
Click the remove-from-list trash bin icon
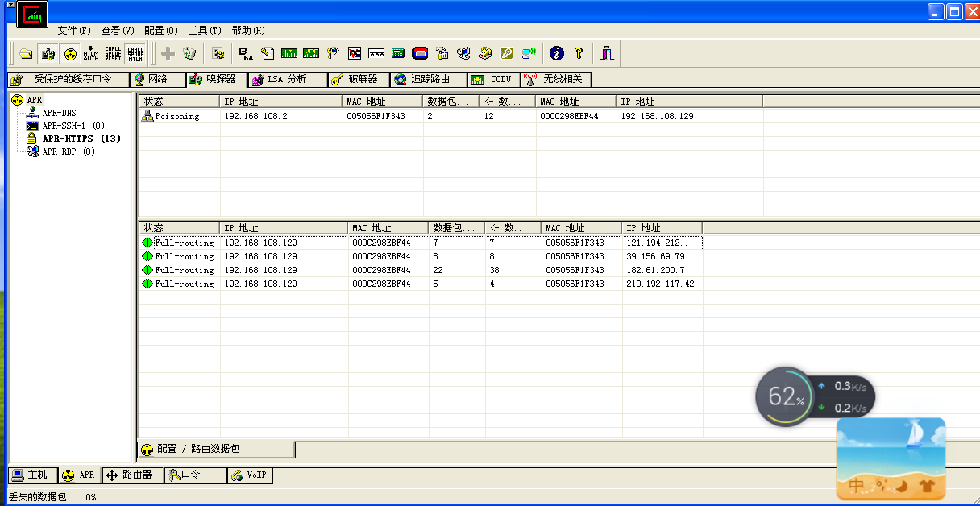tap(189, 53)
